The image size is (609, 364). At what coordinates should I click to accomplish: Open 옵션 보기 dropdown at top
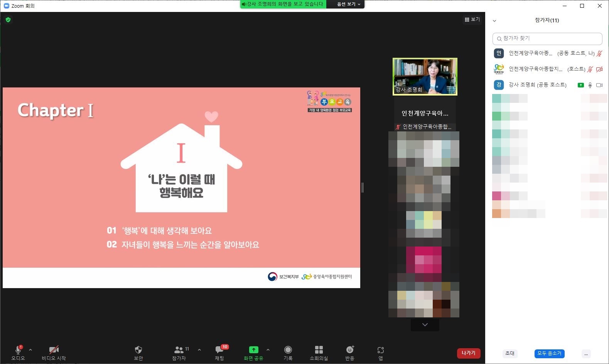(348, 4)
